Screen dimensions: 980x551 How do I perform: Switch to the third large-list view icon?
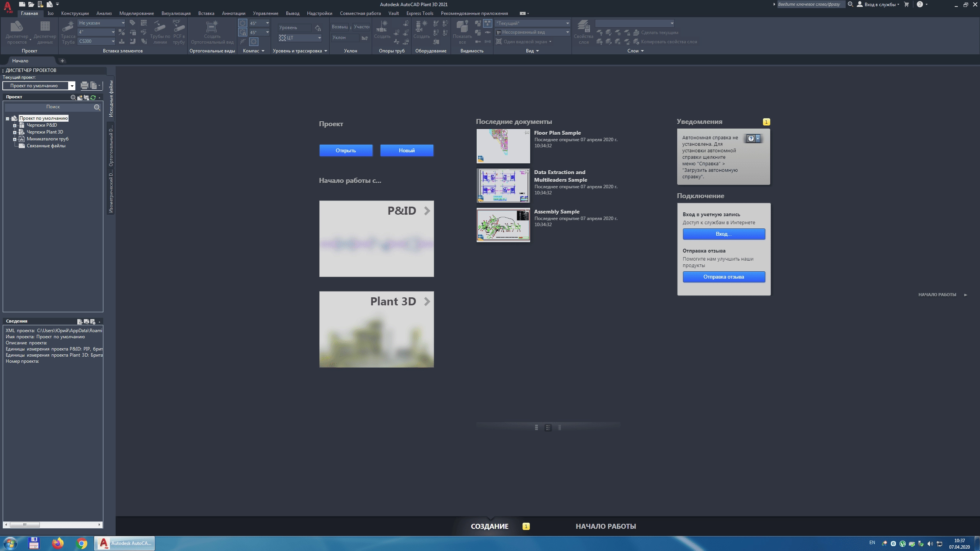pyautogui.click(x=560, y=427)
